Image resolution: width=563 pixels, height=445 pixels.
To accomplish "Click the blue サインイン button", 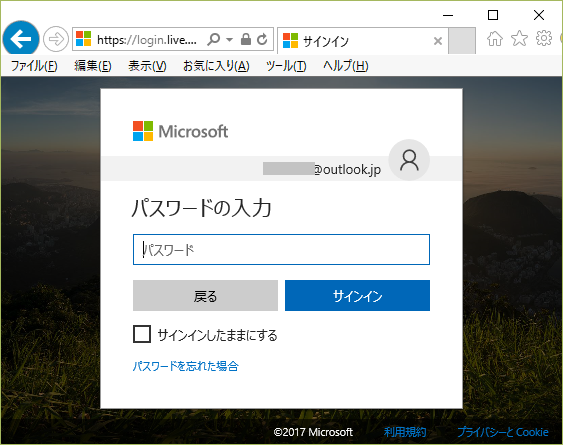I will pos(357,296).
